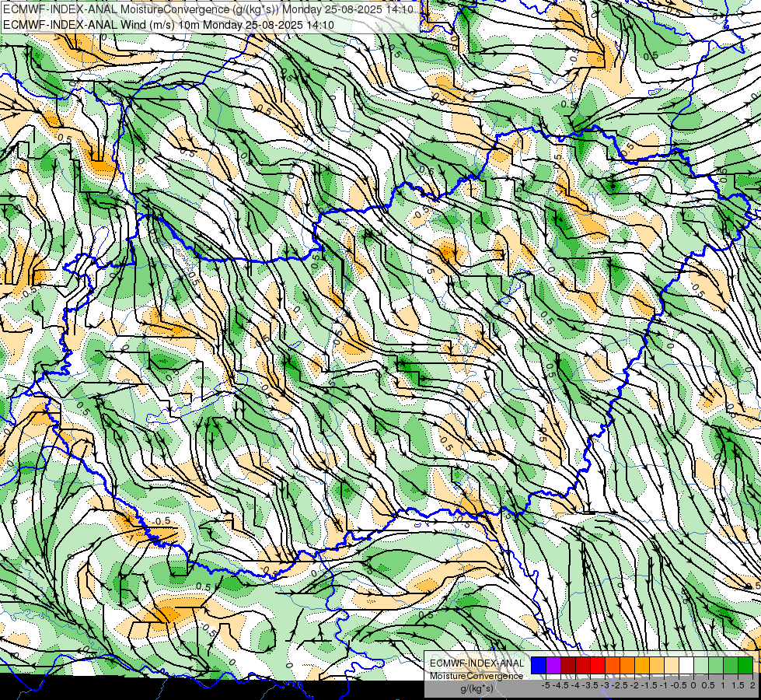Click the legend tick label '-2'

click(634, 685)
